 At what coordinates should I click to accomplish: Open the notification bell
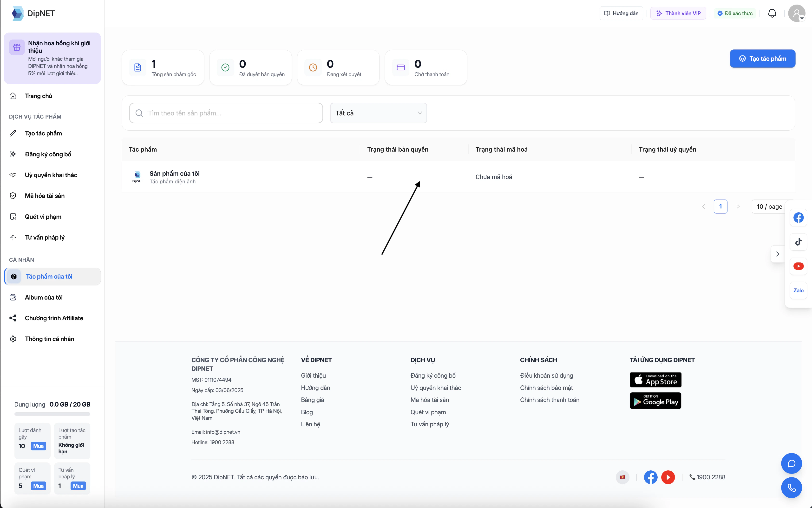(x=772, y=13)
